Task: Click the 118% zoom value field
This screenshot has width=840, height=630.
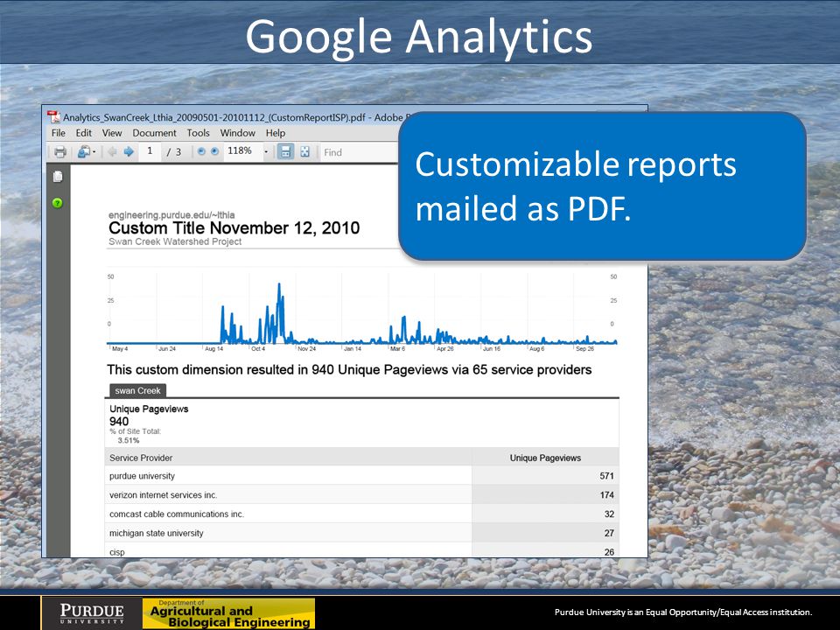Action: coord(242,151)
